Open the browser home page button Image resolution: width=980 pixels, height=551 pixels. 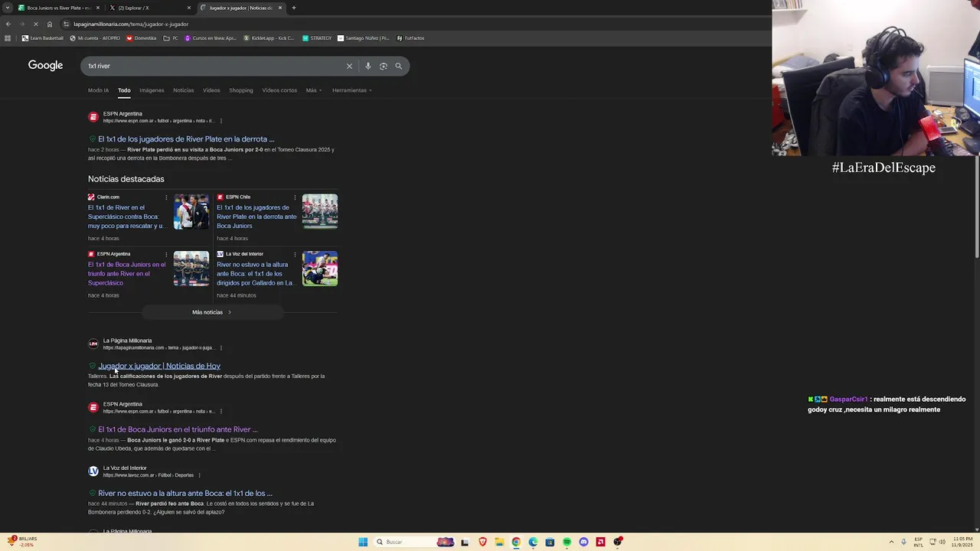(x=50, y=24)
